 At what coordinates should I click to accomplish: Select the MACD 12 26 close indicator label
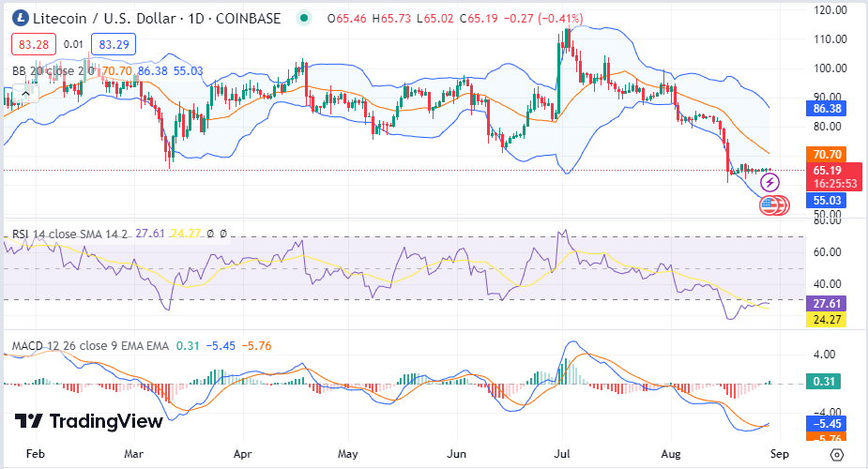pos(90,345)
